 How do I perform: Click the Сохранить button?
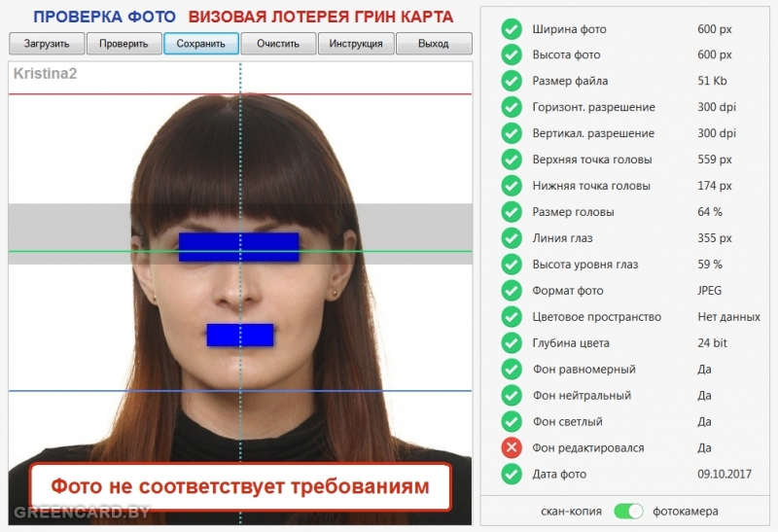201,44
